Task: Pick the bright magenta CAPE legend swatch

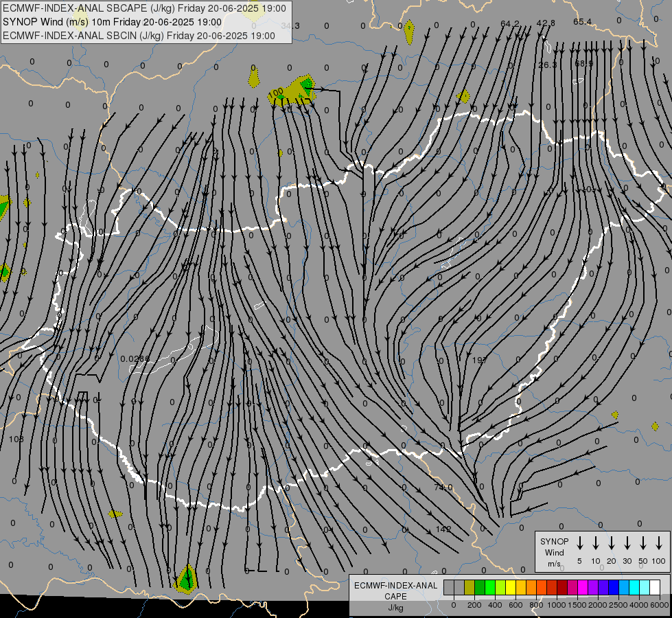Action: [x=583, y=587]
